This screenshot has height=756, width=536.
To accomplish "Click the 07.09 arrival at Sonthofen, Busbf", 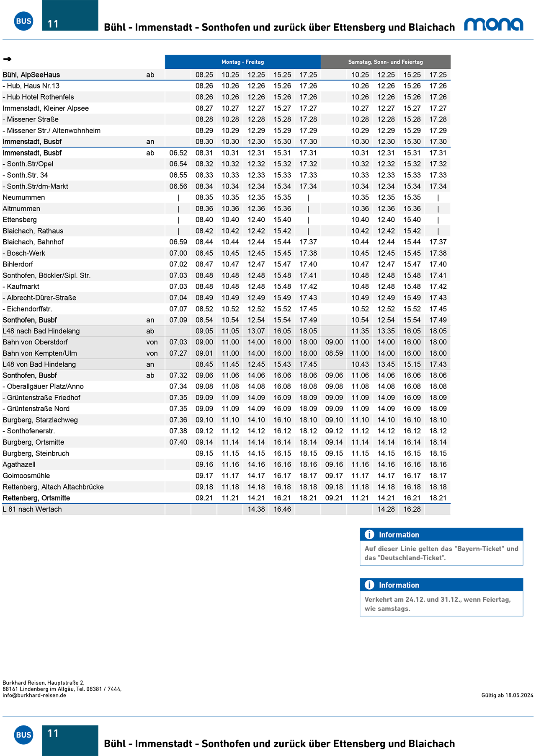I will coord(178,320).
